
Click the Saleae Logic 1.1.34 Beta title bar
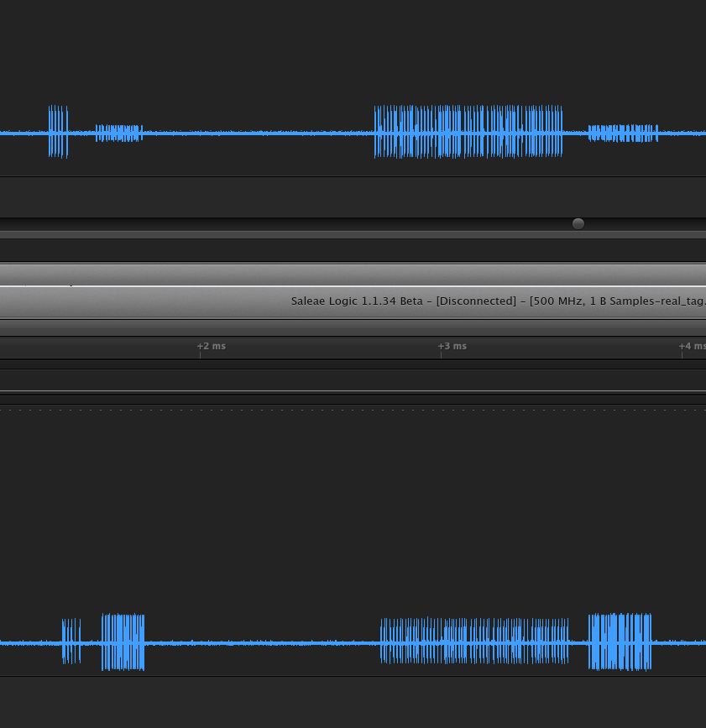click(x=353, y=301)
